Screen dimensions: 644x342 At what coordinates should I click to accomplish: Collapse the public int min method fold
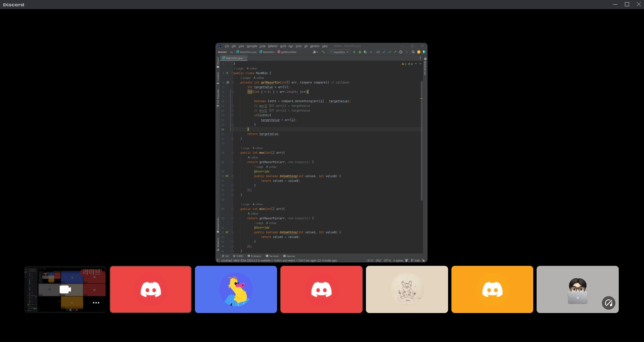point(232,209)
